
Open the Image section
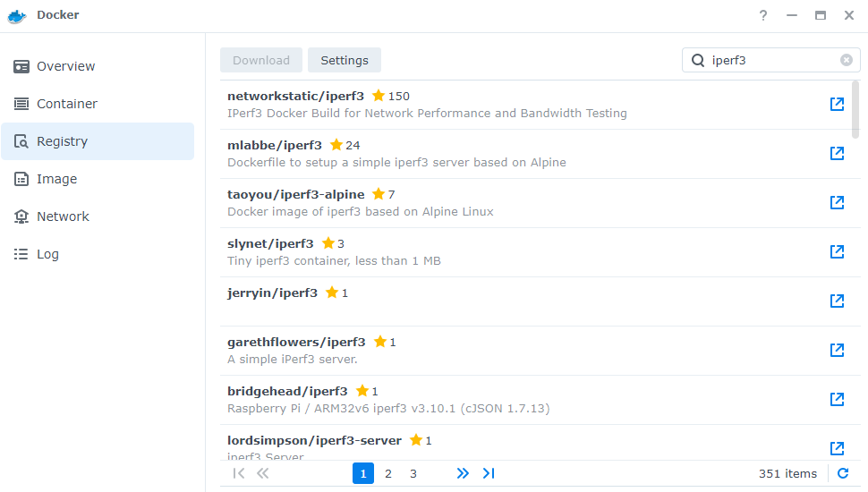point(98,179)
